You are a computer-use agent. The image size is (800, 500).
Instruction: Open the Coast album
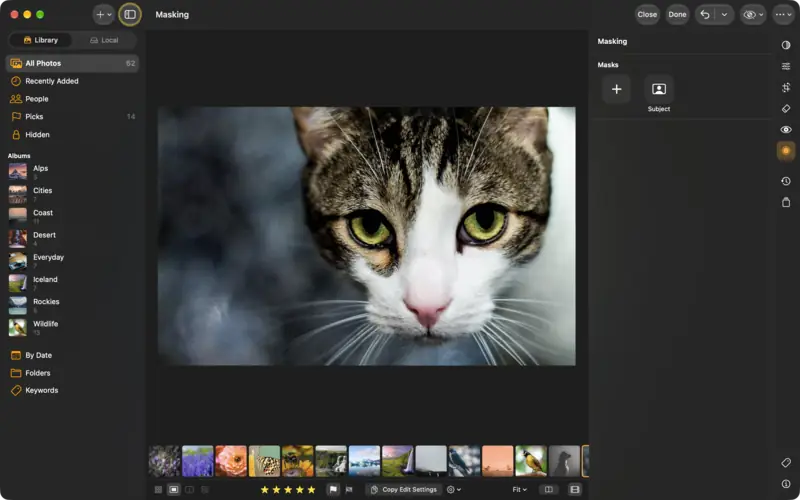72,216
